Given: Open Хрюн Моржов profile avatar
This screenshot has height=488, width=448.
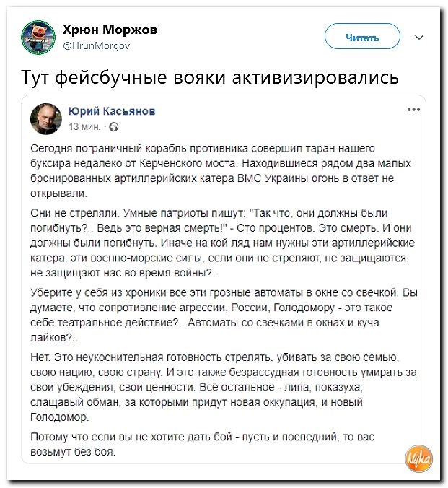Looking at the screenshot, I should (x=38, y=38).
